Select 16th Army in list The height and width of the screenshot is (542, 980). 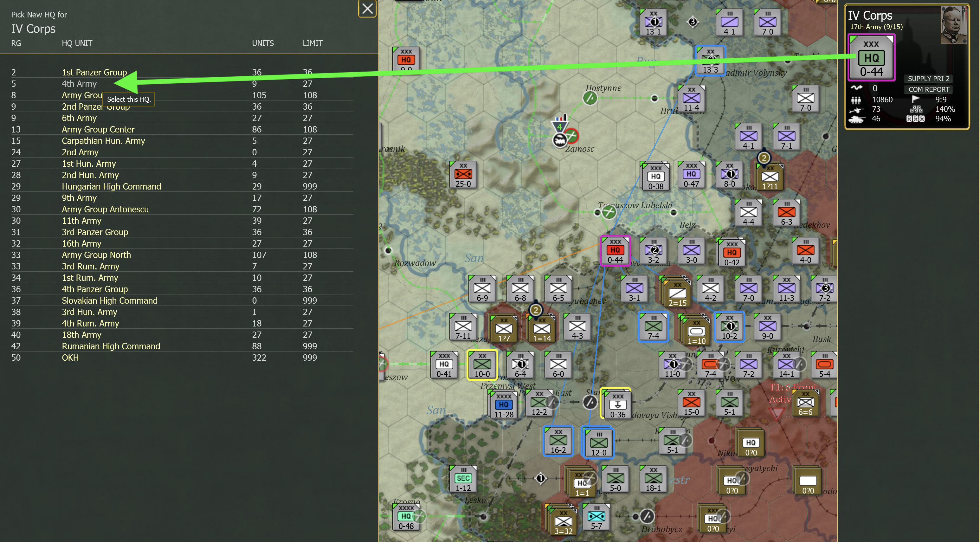click(x=182, y=243)
